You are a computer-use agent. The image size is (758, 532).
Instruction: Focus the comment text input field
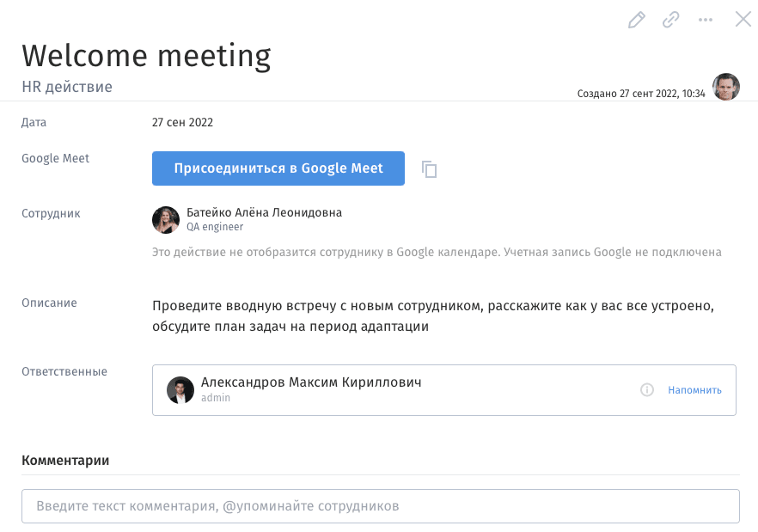tap(380, 506)
